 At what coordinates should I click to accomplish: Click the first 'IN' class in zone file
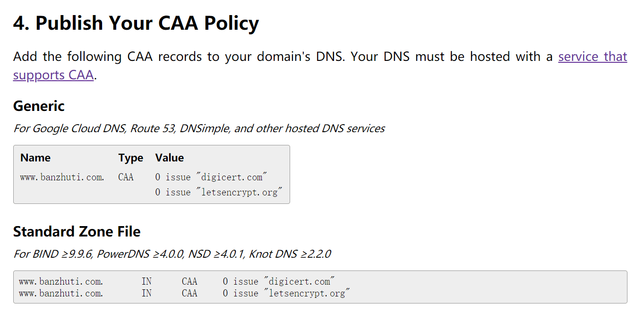coord(146,282)
